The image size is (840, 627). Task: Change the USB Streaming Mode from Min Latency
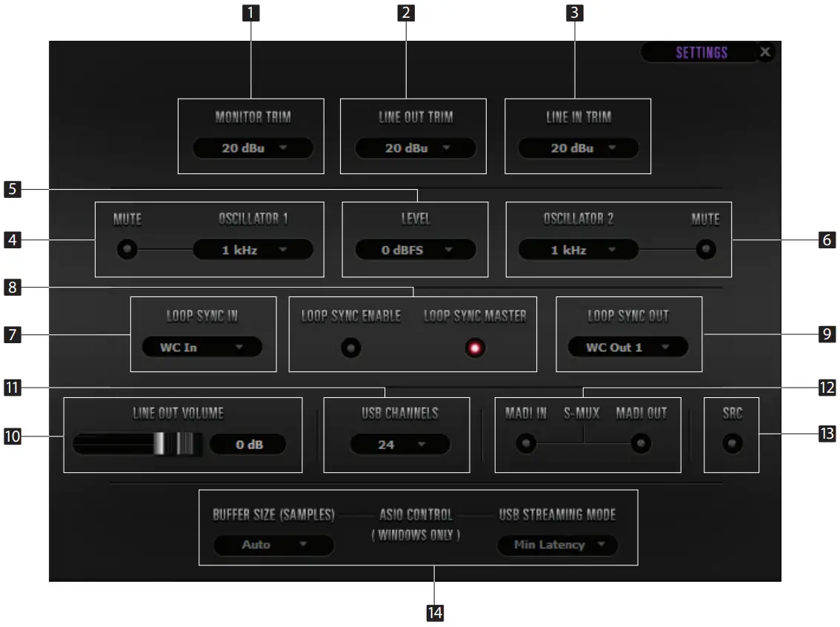coord(558,545)
